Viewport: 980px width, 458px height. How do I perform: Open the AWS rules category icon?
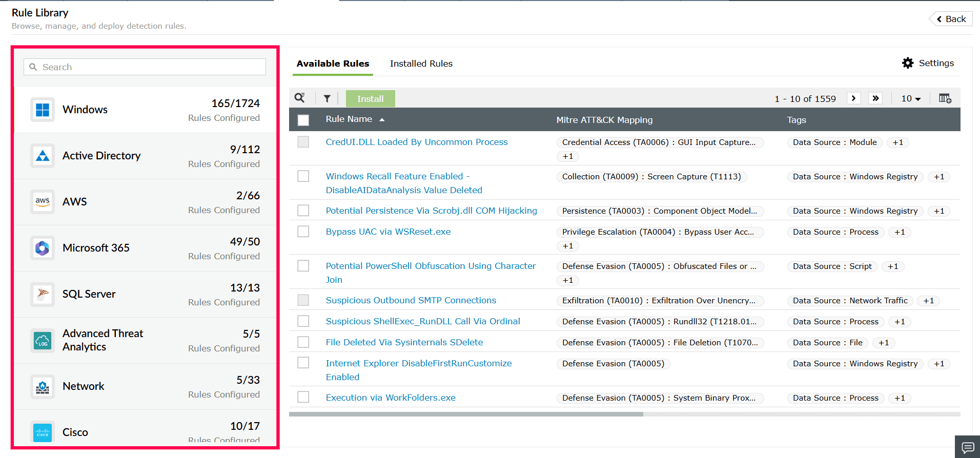pyautogui.click(x=43, y=202)
